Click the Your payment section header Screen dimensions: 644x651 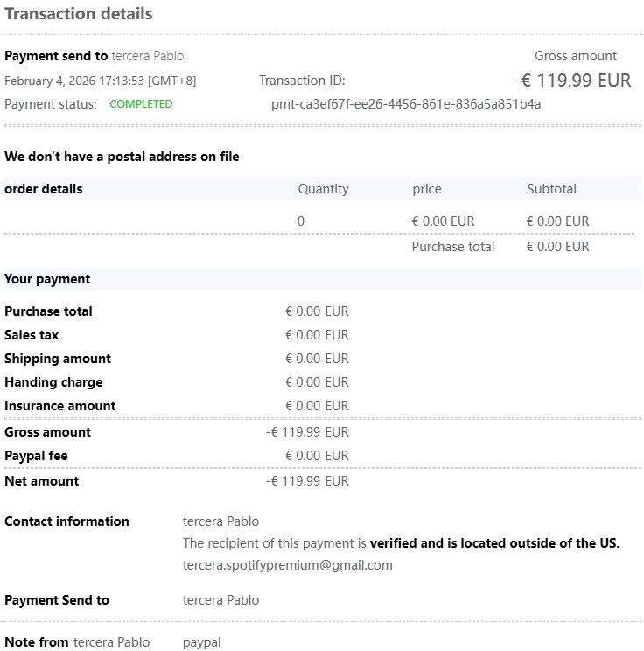47,279
